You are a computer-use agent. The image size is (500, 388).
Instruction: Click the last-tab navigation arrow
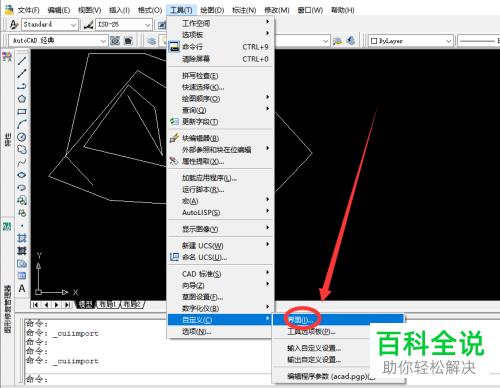[67, 305]
